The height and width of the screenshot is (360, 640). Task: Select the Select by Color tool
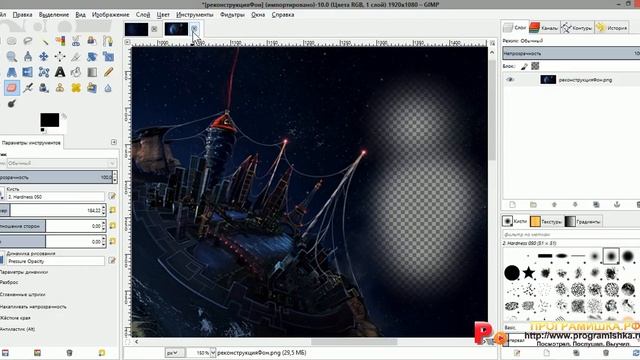pyautogui.click(x=60, y=41)
